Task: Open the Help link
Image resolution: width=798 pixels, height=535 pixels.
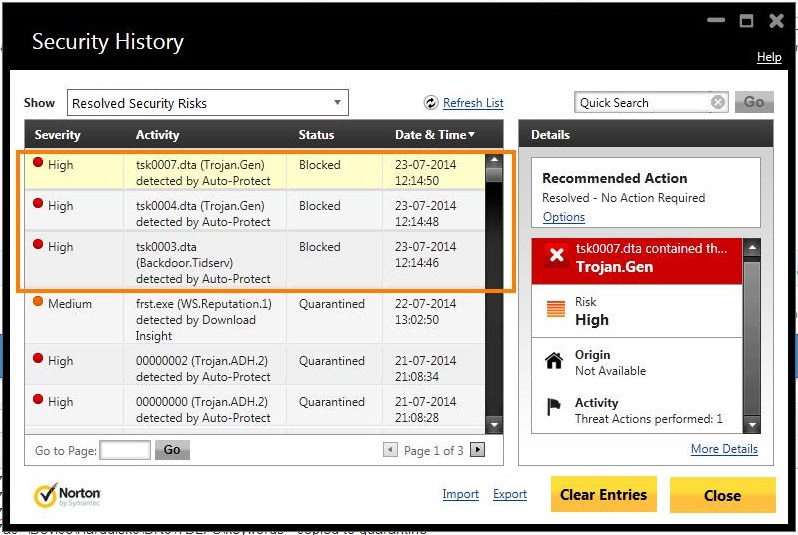Action: [769, 57]
